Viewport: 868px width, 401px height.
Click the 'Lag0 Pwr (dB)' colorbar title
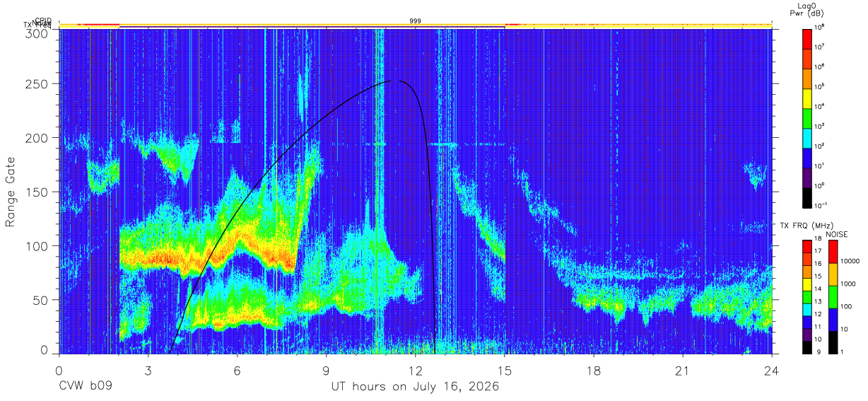(807, 9)
